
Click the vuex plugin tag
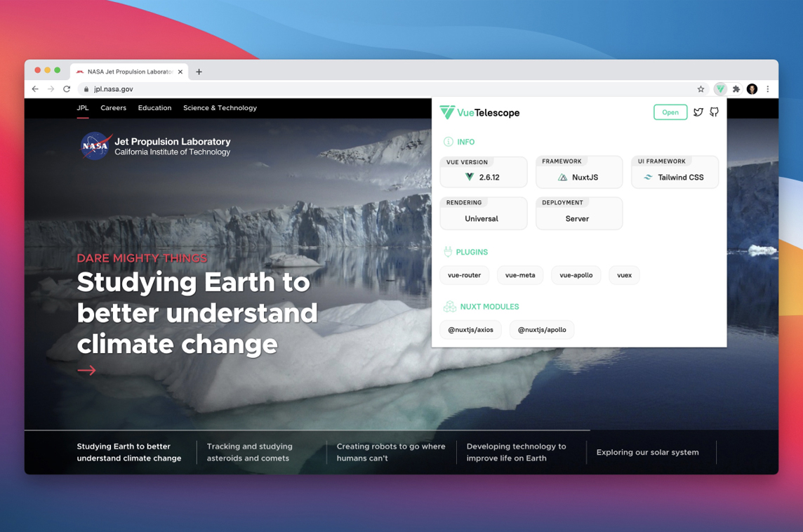[624, 275]
